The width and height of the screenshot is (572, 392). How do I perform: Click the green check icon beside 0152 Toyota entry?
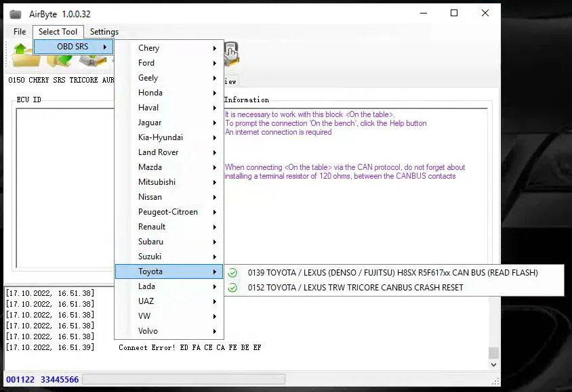[232, 288]
